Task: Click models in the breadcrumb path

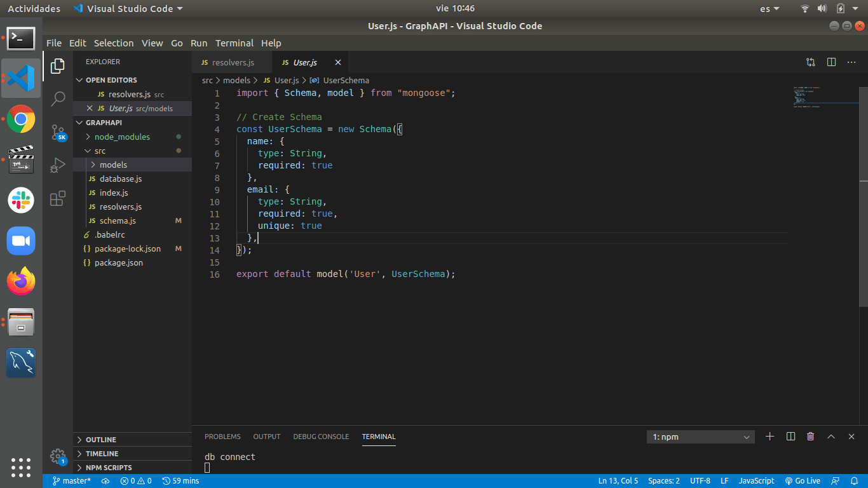Action: 236,81
